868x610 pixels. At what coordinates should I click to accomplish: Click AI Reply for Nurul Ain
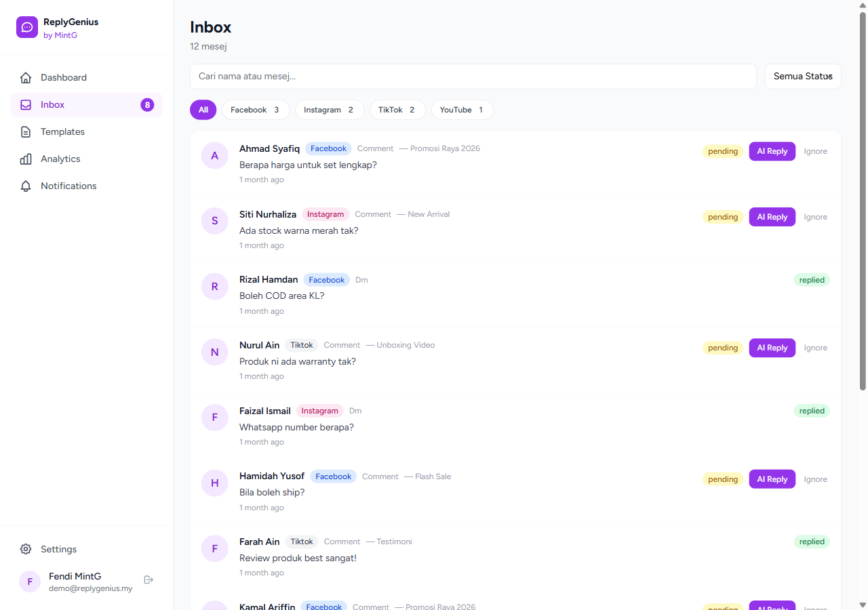pyautogui.click(x=772, y=348)
